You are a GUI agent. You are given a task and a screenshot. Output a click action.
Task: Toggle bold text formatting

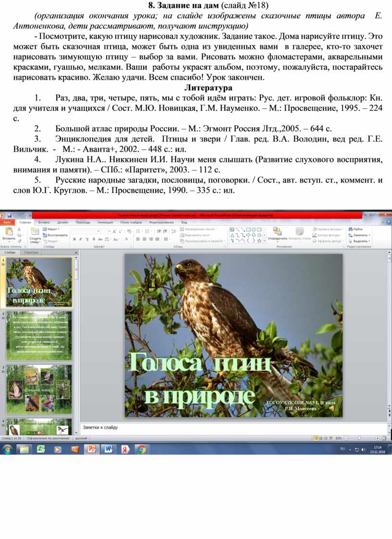point(74,239)
